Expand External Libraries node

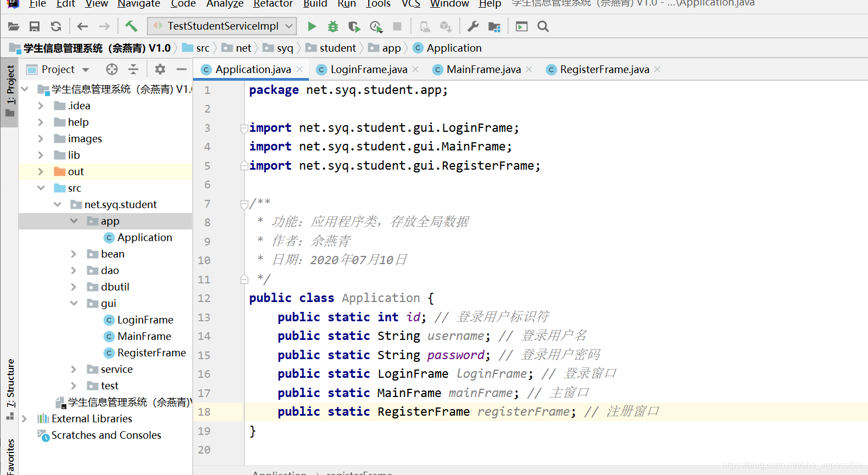[24, 418]
